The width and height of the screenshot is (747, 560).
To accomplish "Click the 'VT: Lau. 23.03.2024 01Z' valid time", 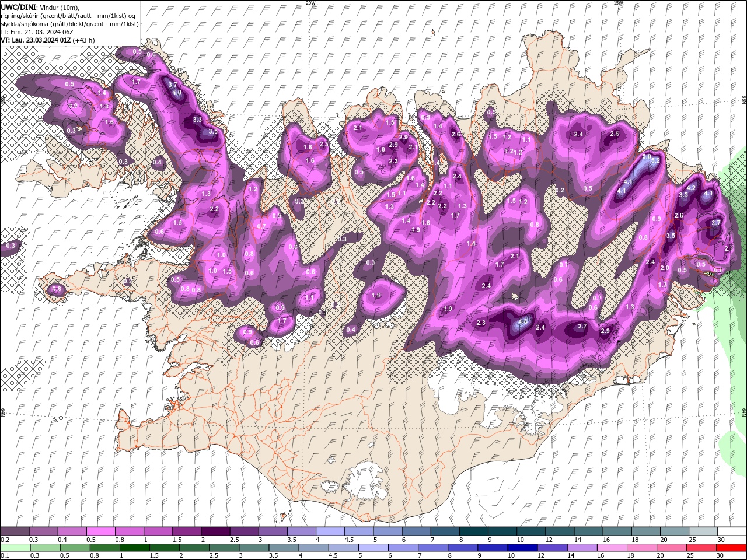I will point(36,40).
